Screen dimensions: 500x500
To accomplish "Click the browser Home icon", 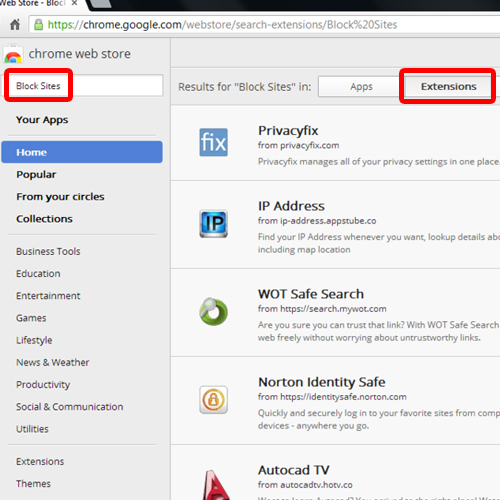I will coord(15,24).
